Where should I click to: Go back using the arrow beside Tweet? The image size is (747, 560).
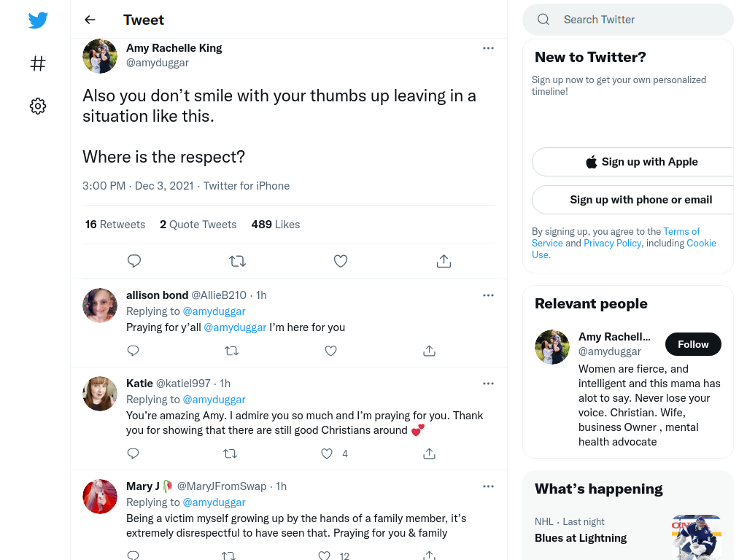[90, 20]
